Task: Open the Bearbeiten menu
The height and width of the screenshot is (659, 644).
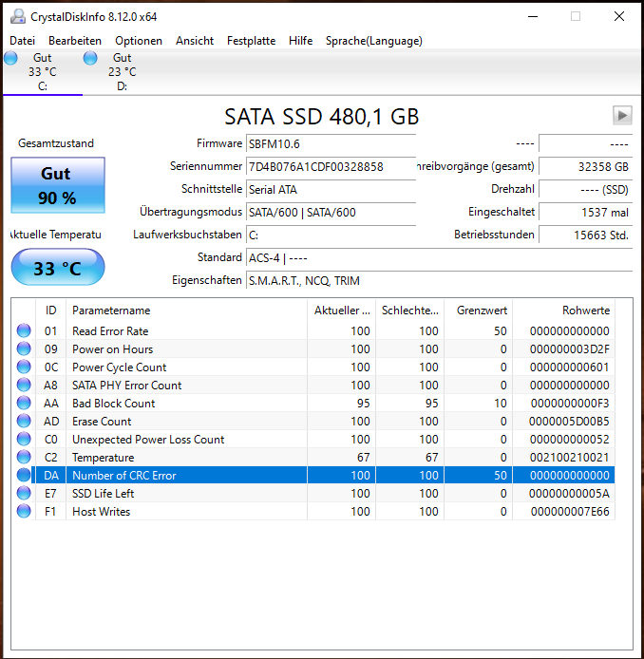Action: tap(75, 41)
